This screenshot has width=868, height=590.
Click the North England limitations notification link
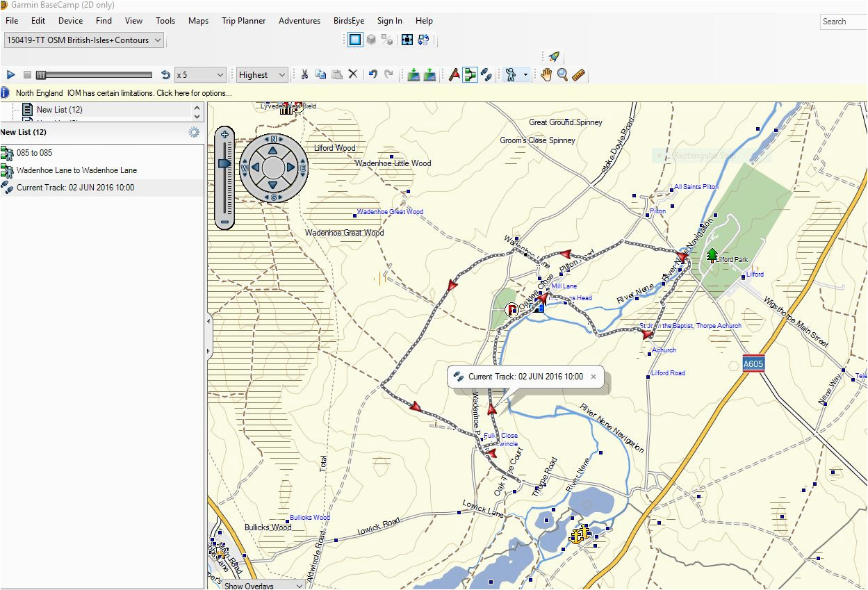coord(124,93)
